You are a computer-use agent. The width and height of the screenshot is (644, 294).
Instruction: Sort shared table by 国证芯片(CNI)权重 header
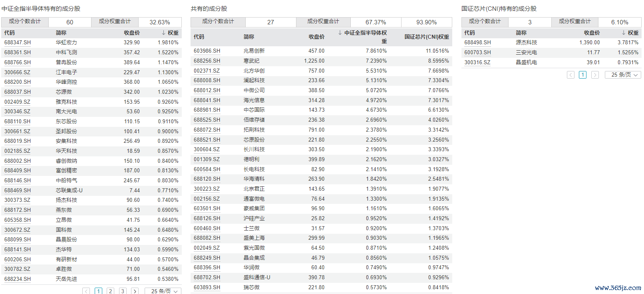tap(427, 37)
